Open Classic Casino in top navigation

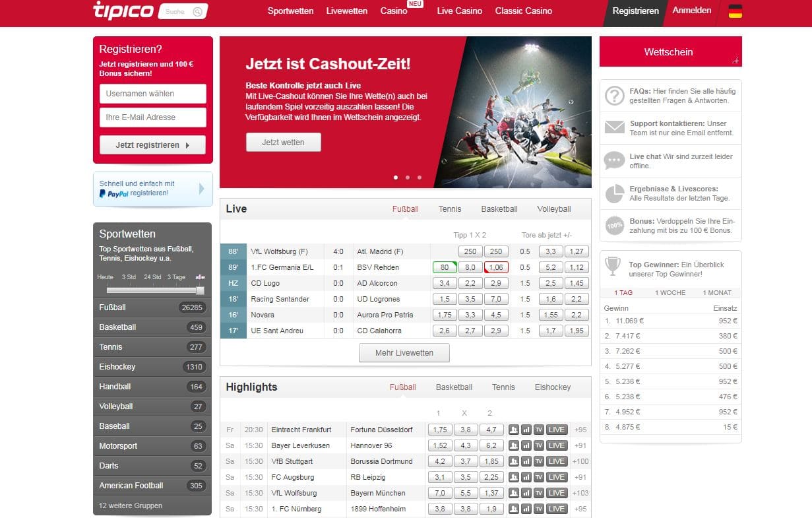[x=524, y=11]
